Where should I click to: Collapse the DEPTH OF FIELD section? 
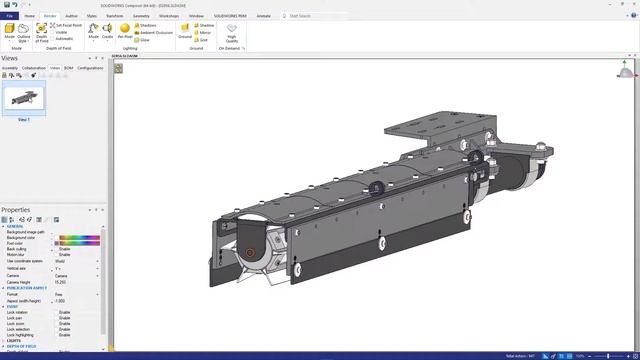point(3,346)
